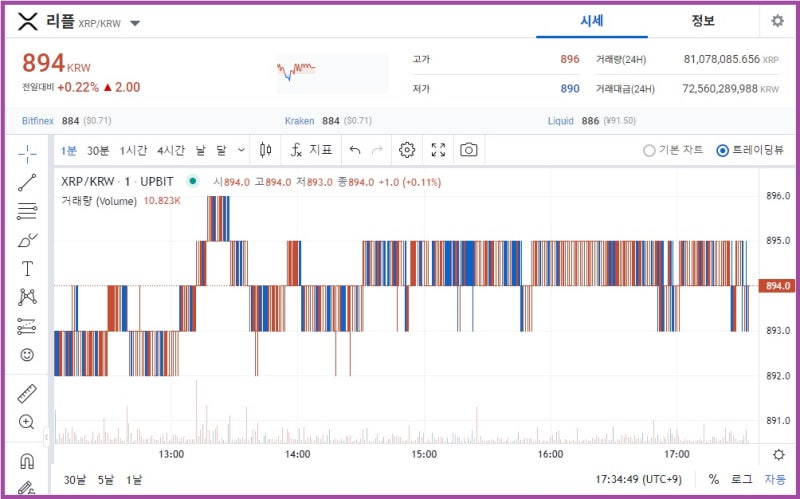Open the timezone selector 17:34:49 (UTC+9)
Image resolution: width=800 pixels, height=499 pixels.
click(x=638, y=479)
